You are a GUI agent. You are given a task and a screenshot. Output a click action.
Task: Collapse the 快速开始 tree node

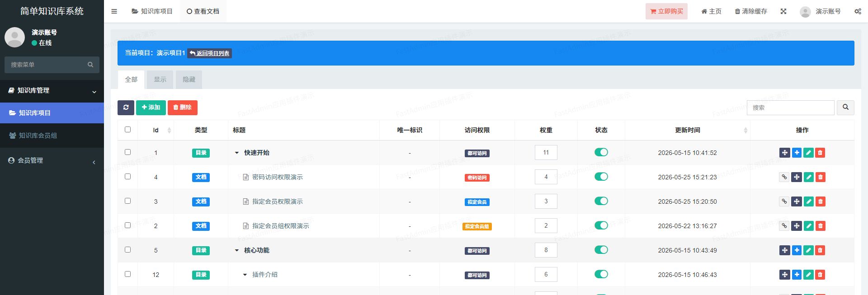(x=236, y=153)
